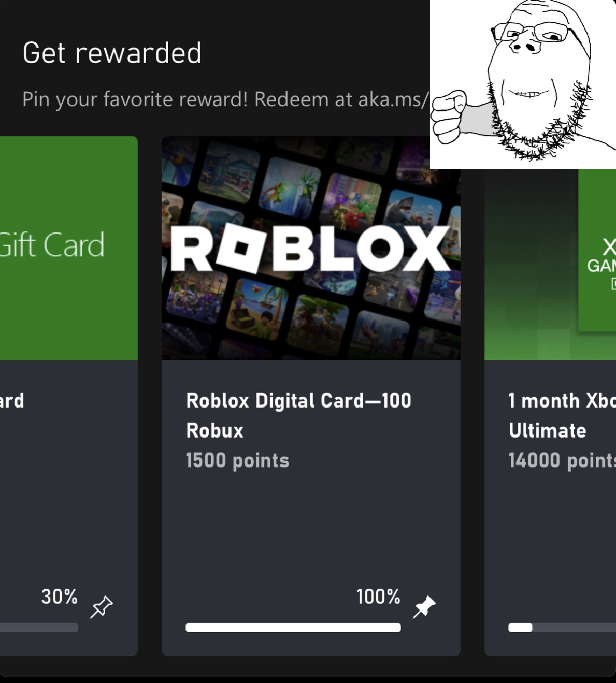Click the Gift Card 30% progress bar
The width and height of the screenshot is (616, 683).
pyautogui.click(x=39, y=628)
